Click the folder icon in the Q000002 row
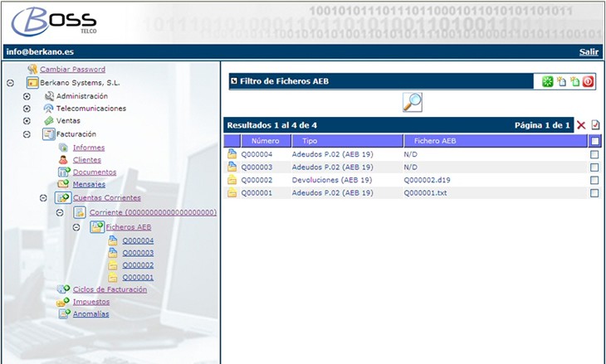The width and height of the screenshot is (606, 364). click(232, 180)
